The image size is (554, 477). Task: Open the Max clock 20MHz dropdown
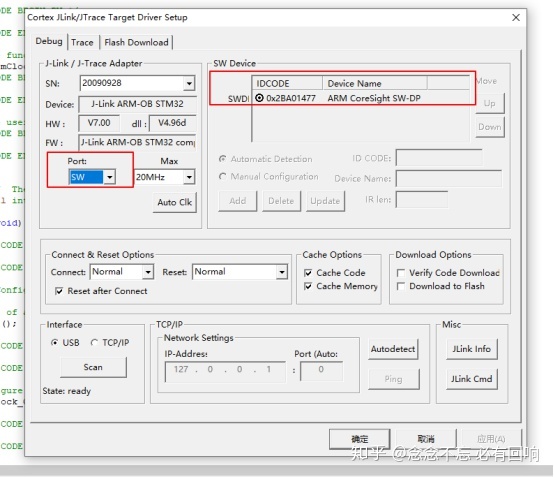tap(189, 177)
